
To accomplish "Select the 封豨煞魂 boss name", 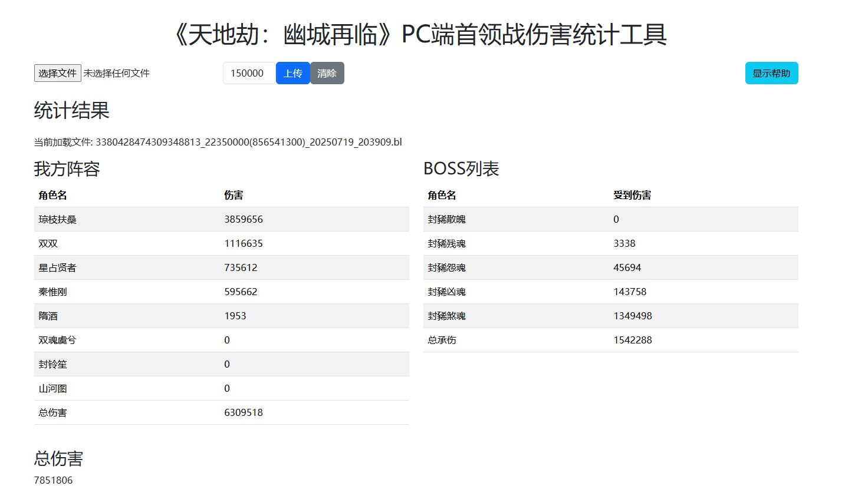I will 447,316.
